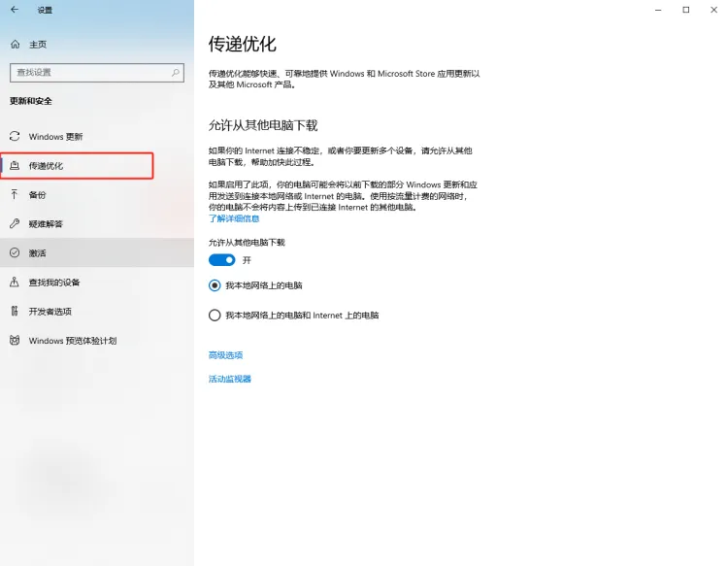This screenshot has width=728, height=566.
Task: Click the back arrow icon
Action: (x=15, y=10)
